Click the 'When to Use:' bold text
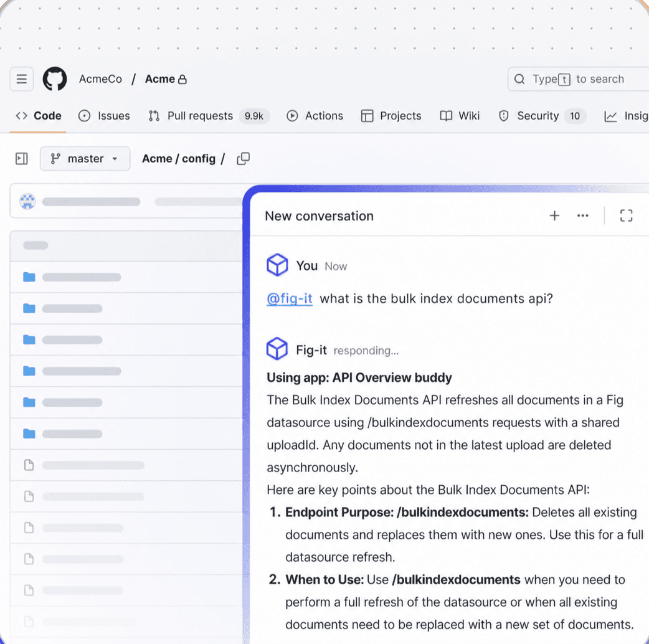The width and height of the screenshot is (649, 644). [324, 580]
